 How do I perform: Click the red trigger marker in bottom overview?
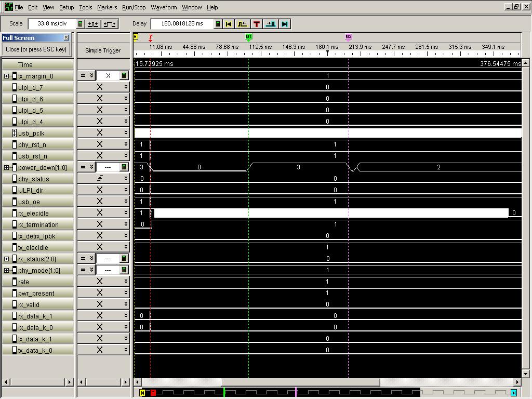click(x=153, y=393)
